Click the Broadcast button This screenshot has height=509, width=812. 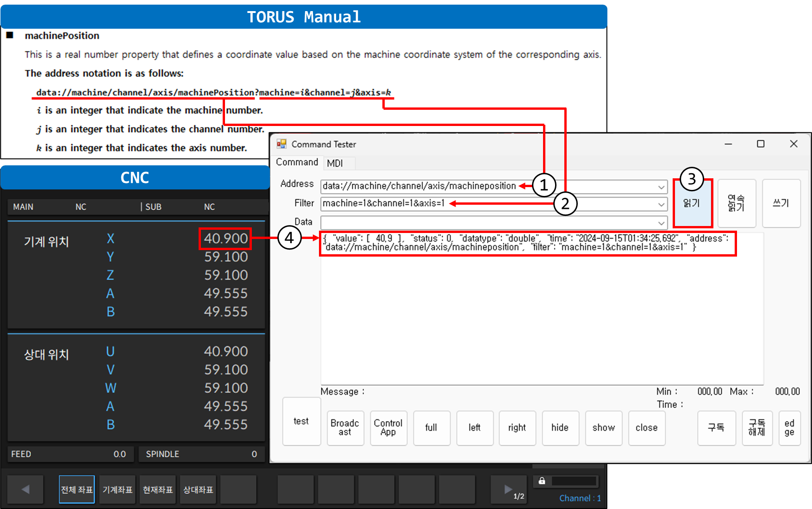pyautogui.click(x=345, y=427)
